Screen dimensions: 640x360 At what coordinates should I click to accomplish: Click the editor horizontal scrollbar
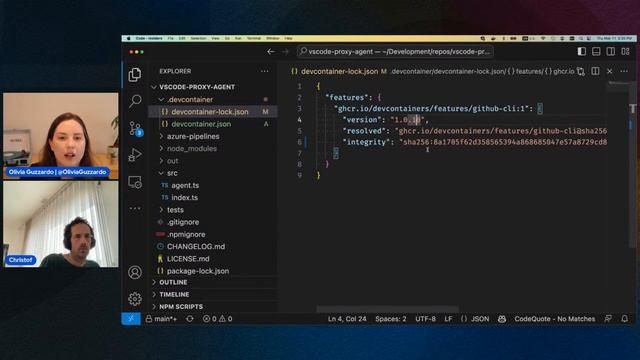coord(388,309)
